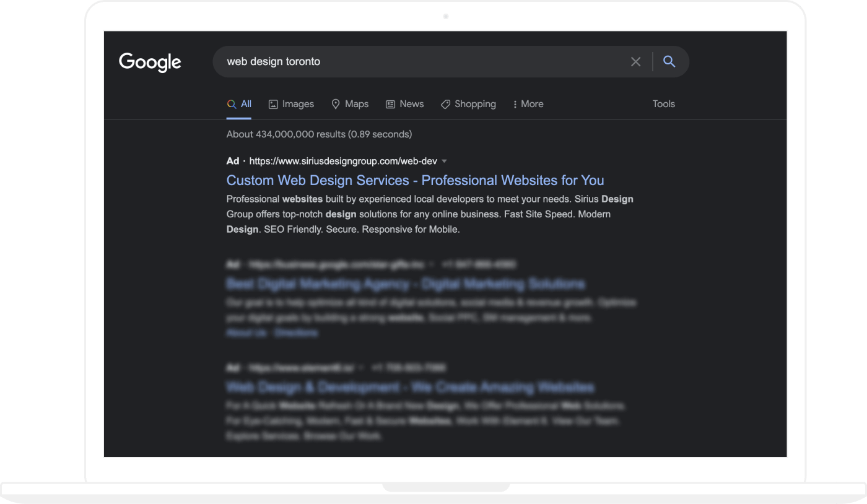Image resolution: width=867 pixels, height=504 pixels.
Task: Open the Best Digital Marketing Agency ad
Action: (x=405, y=284)
